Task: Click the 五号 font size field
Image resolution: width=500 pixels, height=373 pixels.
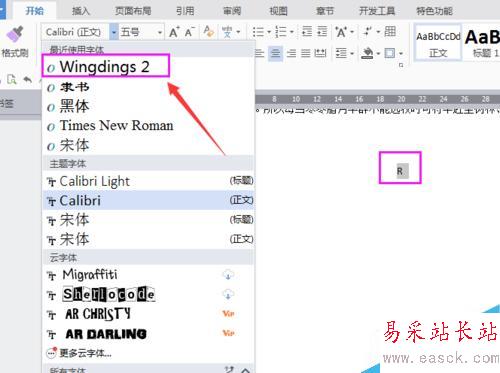Action: coord(137,32)
